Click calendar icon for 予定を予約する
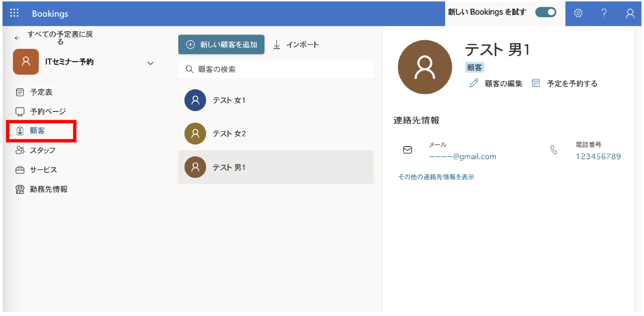 [x=536, y=83]
